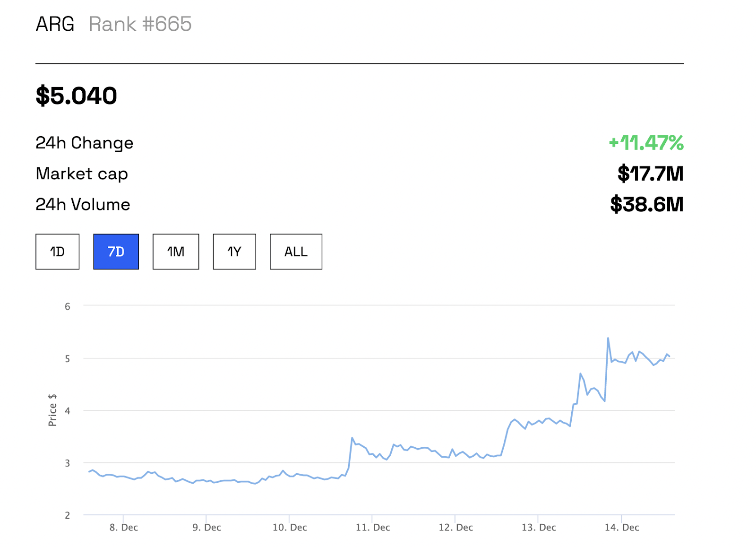Select the 1D time range tab
Image resolution: width=756 pixels, height=547 pixels.
[57, 252]
